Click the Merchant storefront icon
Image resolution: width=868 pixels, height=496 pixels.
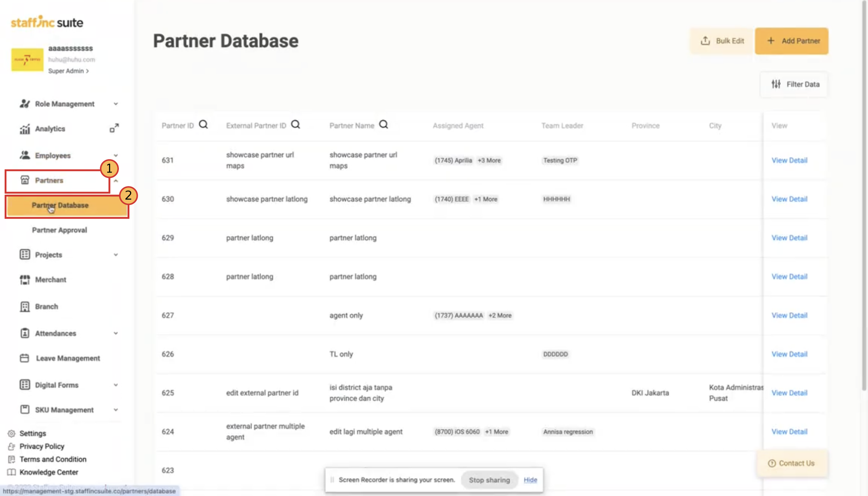pos(25,280)
